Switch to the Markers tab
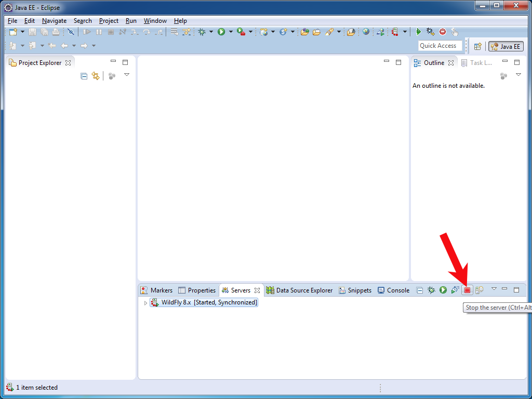 [x=157, y=290]
